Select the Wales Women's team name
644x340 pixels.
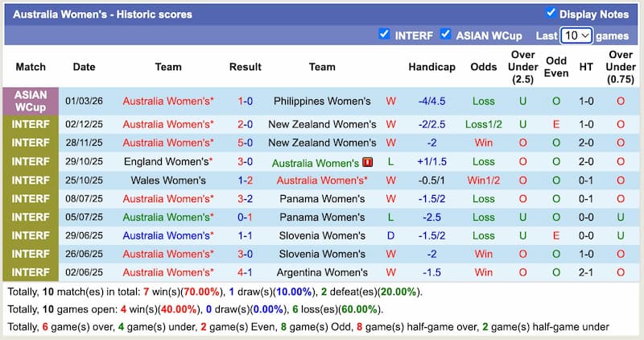(x=167, y=180)
